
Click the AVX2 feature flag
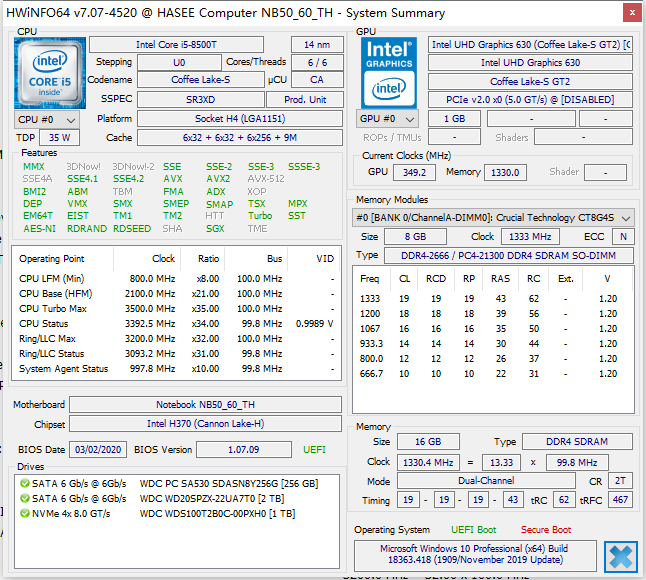coord(218,179)
